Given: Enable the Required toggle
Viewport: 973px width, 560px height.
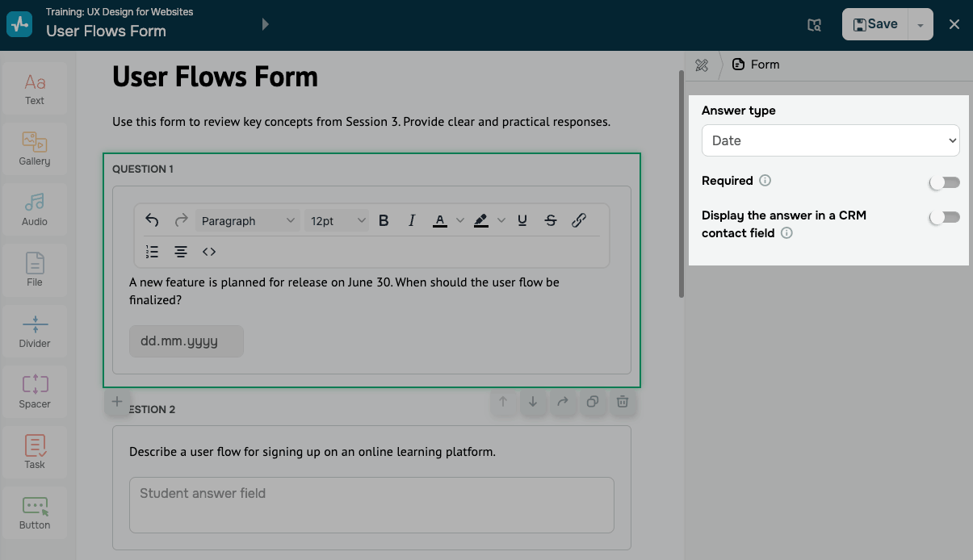Looking at the screenshot, I should pos(944,182).
